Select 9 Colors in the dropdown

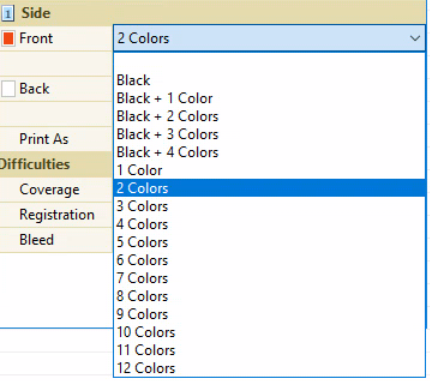point(269,314)
